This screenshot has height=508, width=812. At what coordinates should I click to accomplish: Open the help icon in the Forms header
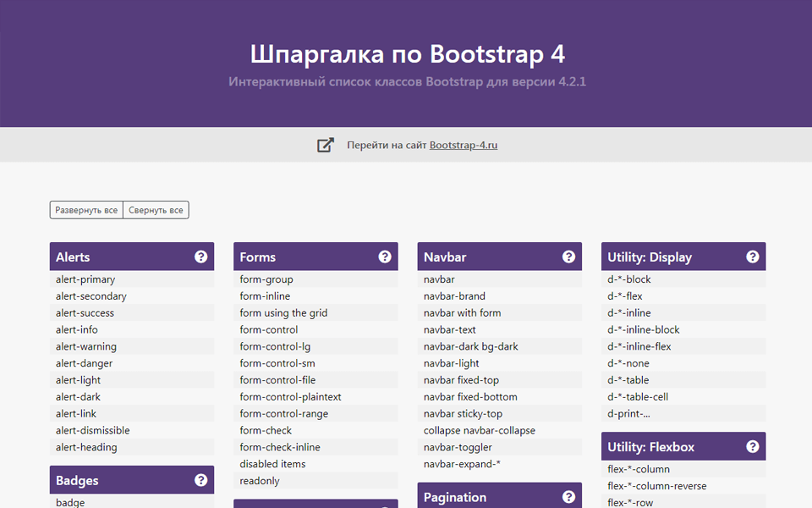385,257
